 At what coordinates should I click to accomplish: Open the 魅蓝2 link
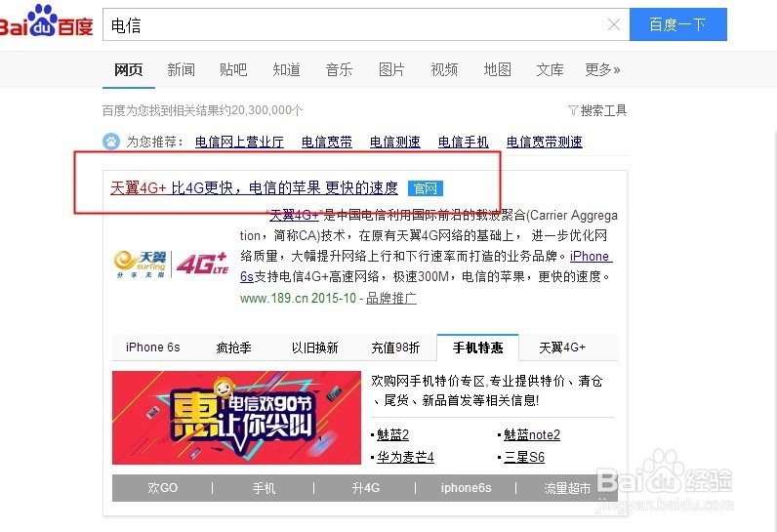click(392, 435)
